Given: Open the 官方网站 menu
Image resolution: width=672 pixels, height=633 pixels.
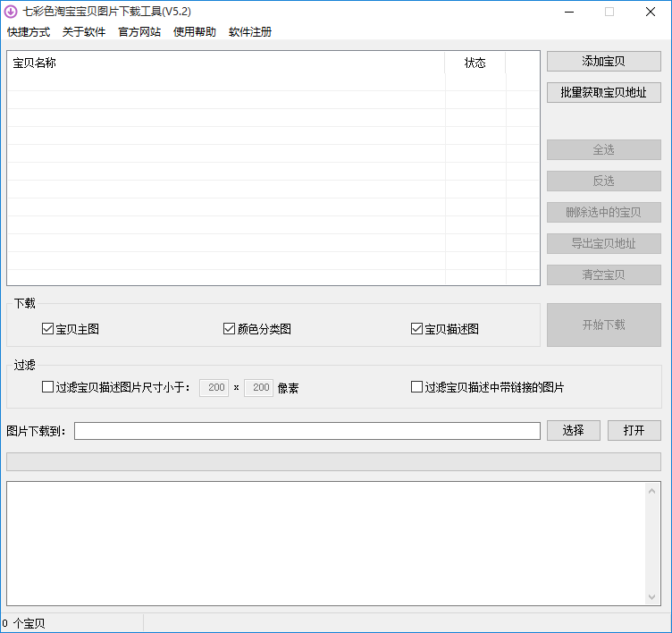Looking at the screenshot, I should click(x=139, y=32).
